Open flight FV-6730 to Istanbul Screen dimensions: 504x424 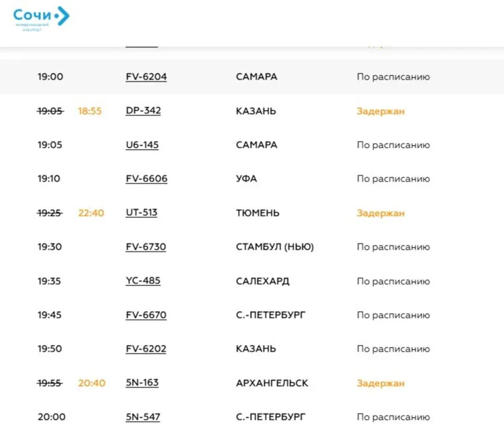coord(146,247)
